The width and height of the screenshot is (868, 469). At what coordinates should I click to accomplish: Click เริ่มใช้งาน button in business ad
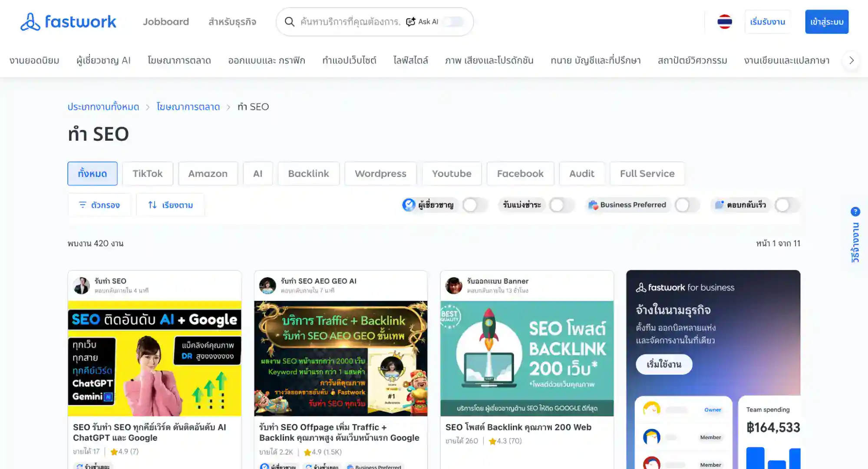[x=664, y=364]
